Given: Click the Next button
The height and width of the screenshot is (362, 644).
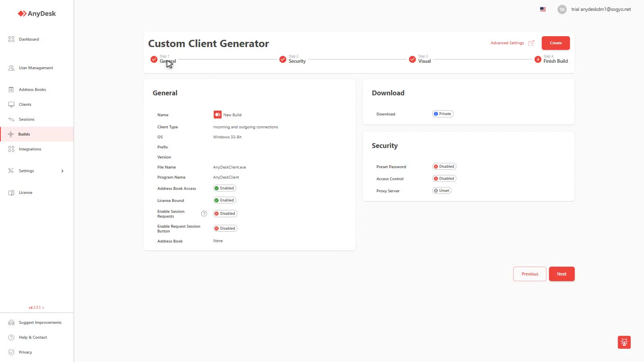Looking at the screenshot, I should click(562, 274).
